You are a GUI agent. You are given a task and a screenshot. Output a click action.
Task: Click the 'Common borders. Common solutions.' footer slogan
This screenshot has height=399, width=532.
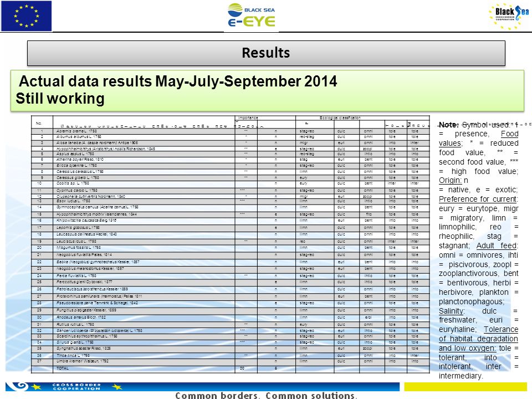(266, 395)
